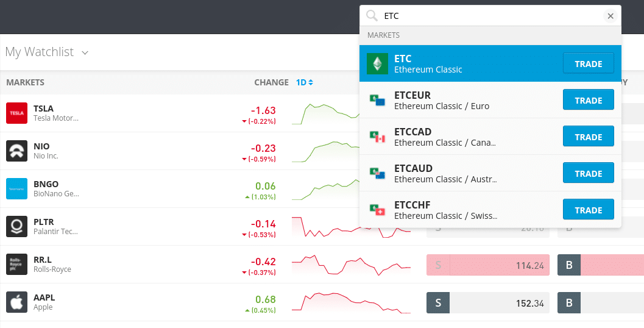This screenshot has width=644, height=328.
Task: Sell Apple at 152.34
Action: [488, 303]
